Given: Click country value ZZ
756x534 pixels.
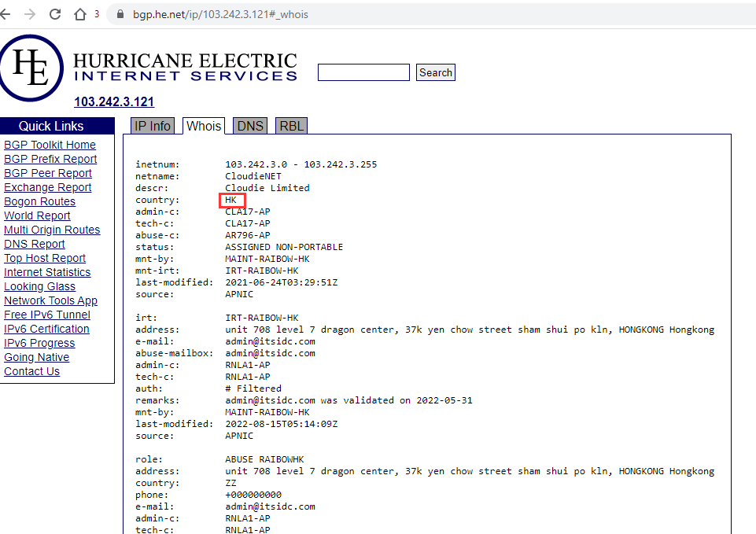Looking at the screenshot, I should coord(231,483).
